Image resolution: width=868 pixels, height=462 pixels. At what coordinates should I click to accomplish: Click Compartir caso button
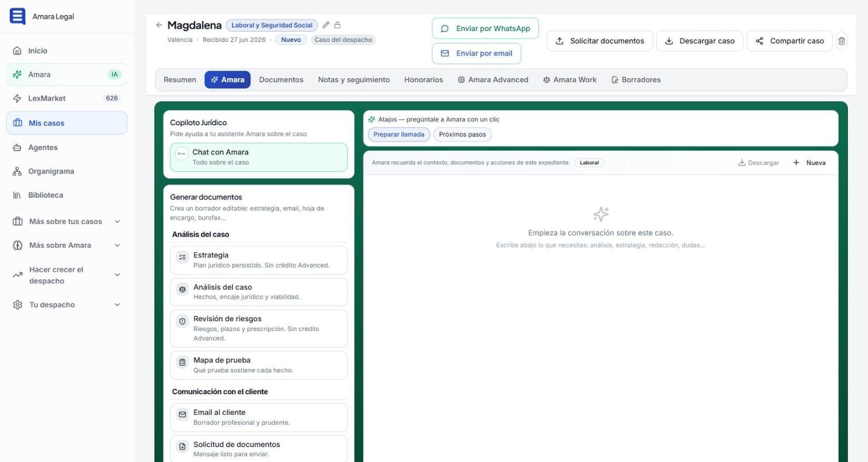789,41
